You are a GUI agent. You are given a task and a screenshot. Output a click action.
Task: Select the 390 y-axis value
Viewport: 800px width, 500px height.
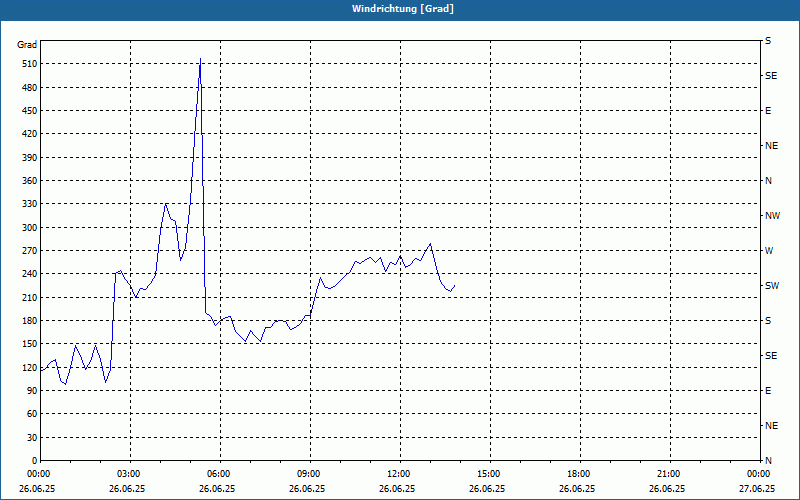tap(30, 158)
